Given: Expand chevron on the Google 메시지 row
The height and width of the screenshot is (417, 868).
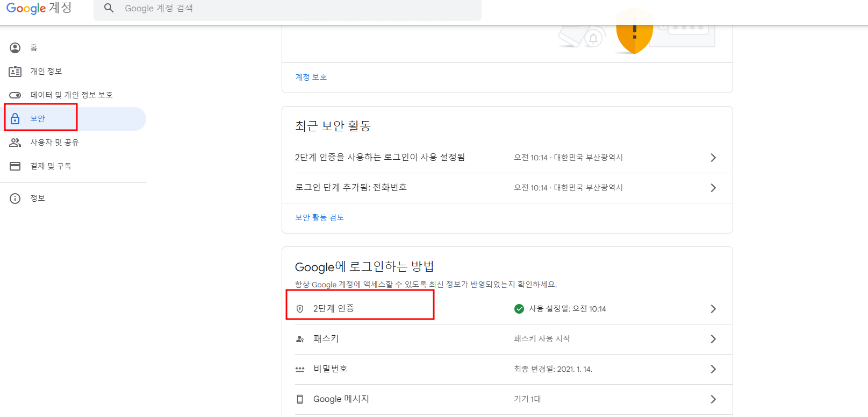Looking at the screenshot, I should pos(713,399).
